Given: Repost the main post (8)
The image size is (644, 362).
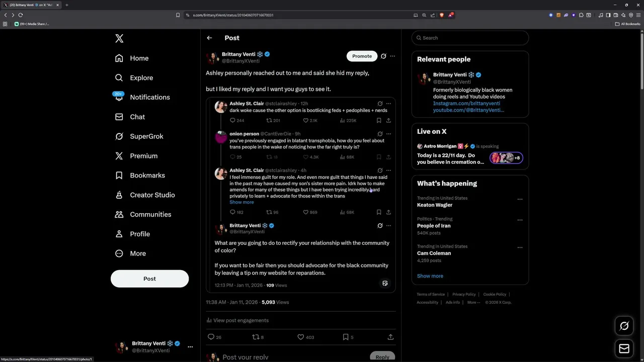Looking at the screenshot, I should [x=258, y=337].
